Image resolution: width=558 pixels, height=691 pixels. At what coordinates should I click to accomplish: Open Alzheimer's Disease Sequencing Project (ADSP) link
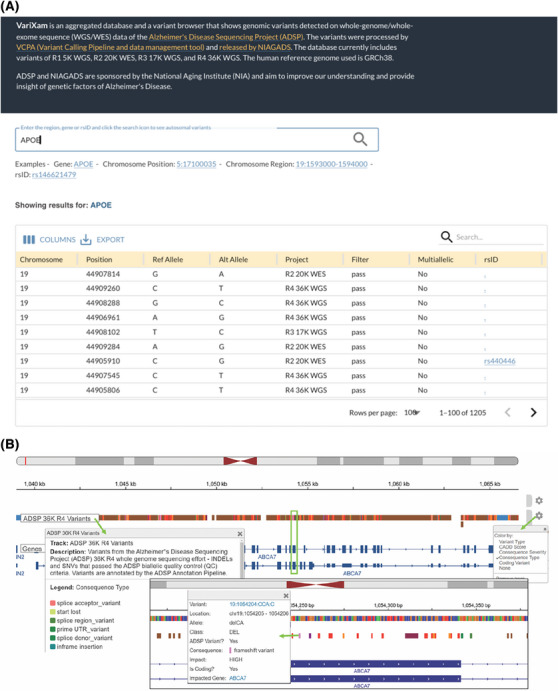[x=226, y=37]
